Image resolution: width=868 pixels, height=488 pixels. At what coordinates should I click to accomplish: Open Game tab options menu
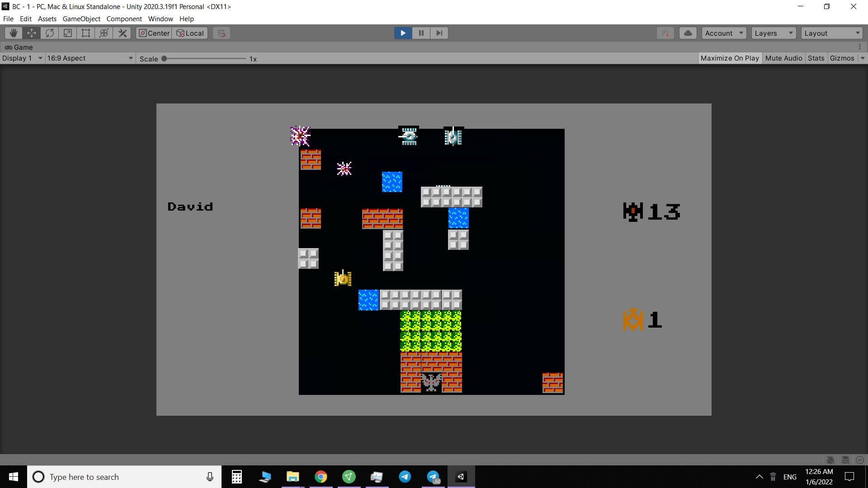[x=860, y=47]
